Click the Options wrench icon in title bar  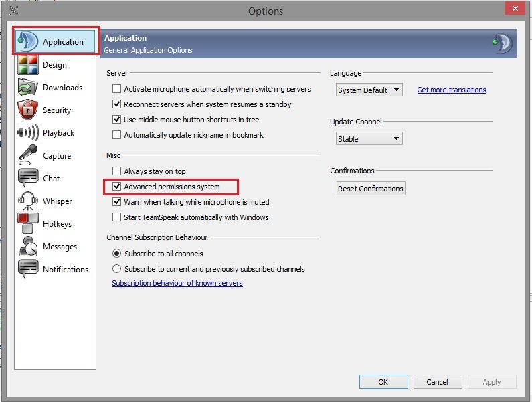(13, 11)
